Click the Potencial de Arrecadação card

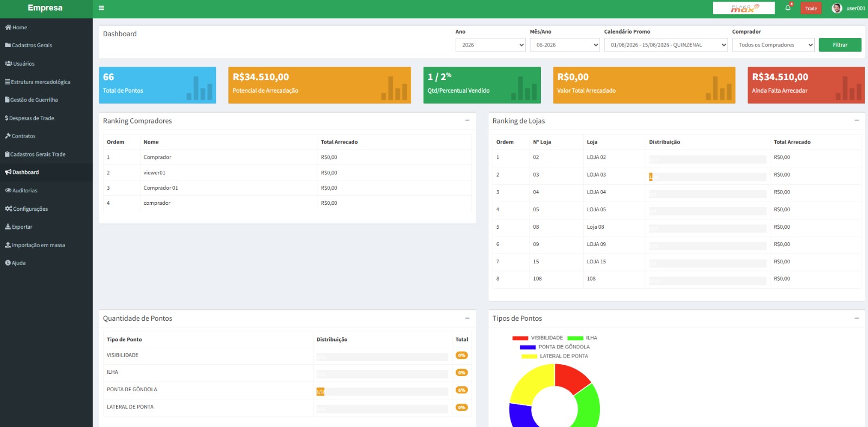[320, 85]
